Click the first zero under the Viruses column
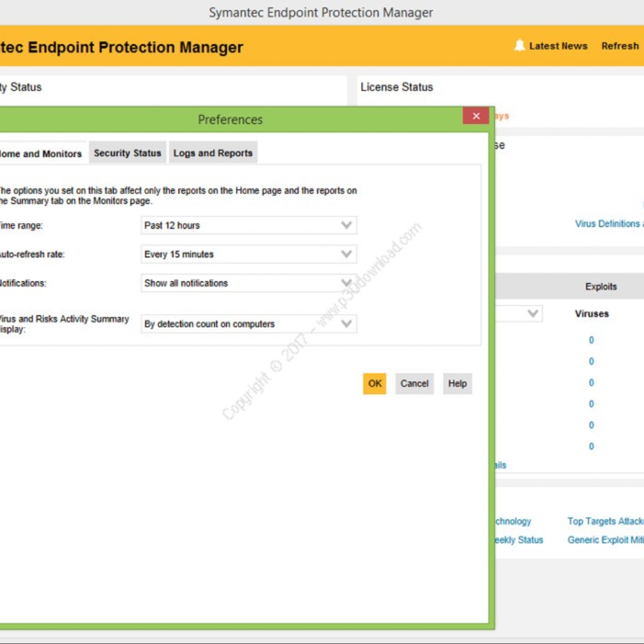This screenshot has width=644, height=644. (592, 340)
